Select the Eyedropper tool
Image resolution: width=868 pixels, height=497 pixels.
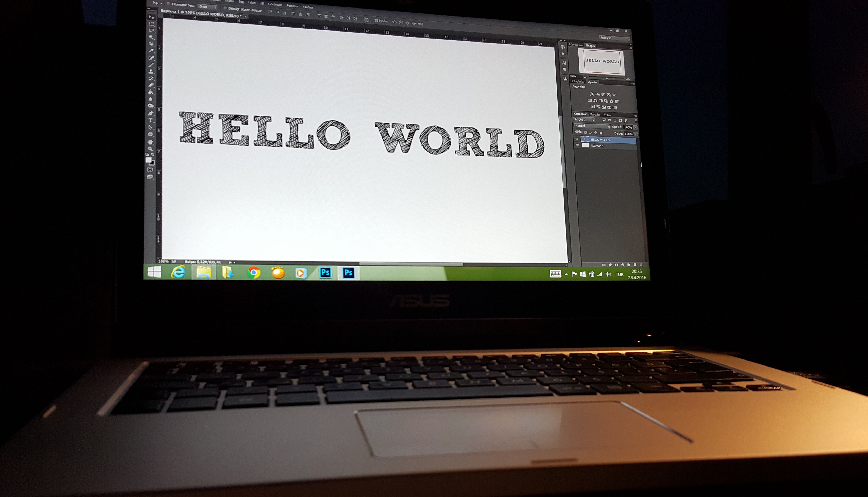[x=151, y=51]
